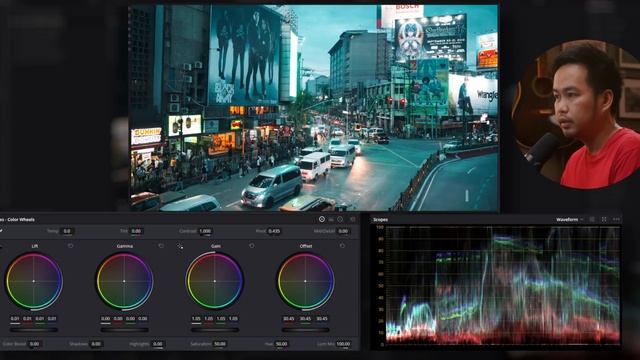The height and width of the screenshot is (360, 640).
Task: Click the Lift master wheel slider
Action: [x=33, y=330]
